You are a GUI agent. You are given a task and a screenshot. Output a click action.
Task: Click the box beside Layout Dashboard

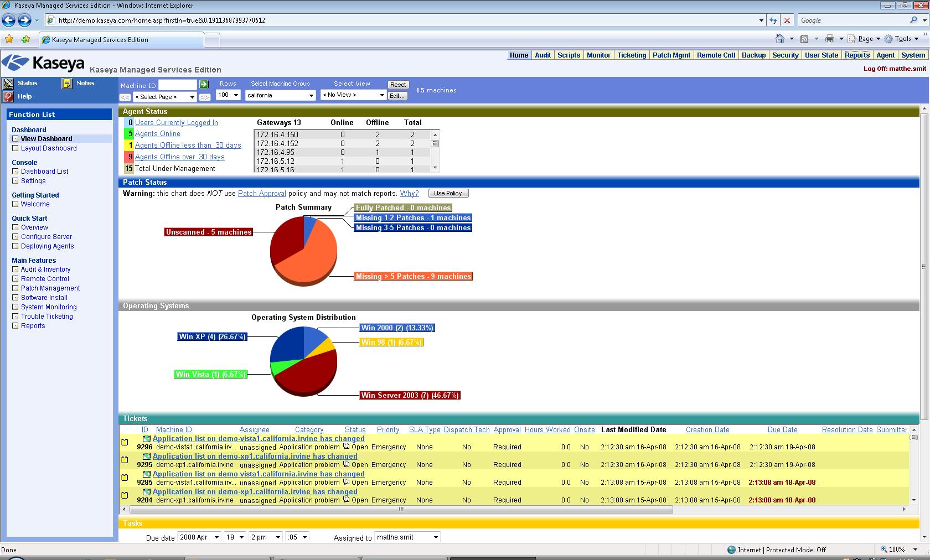15,148
